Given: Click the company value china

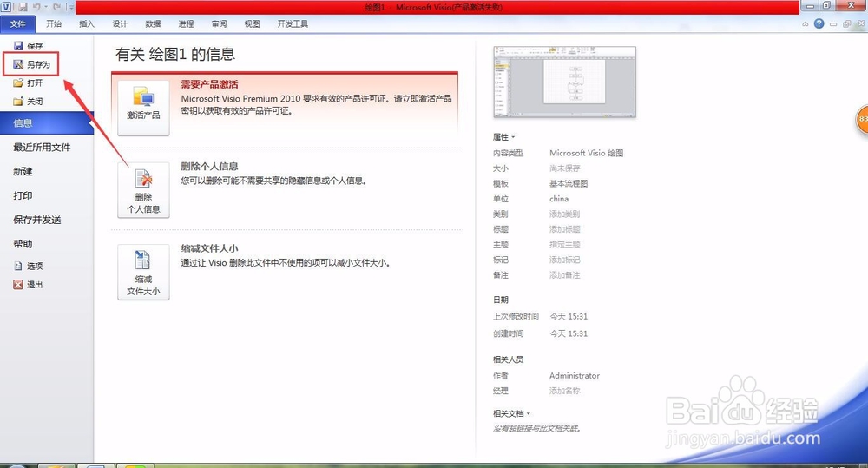Looking at the screenshot, I should [558, 199].
